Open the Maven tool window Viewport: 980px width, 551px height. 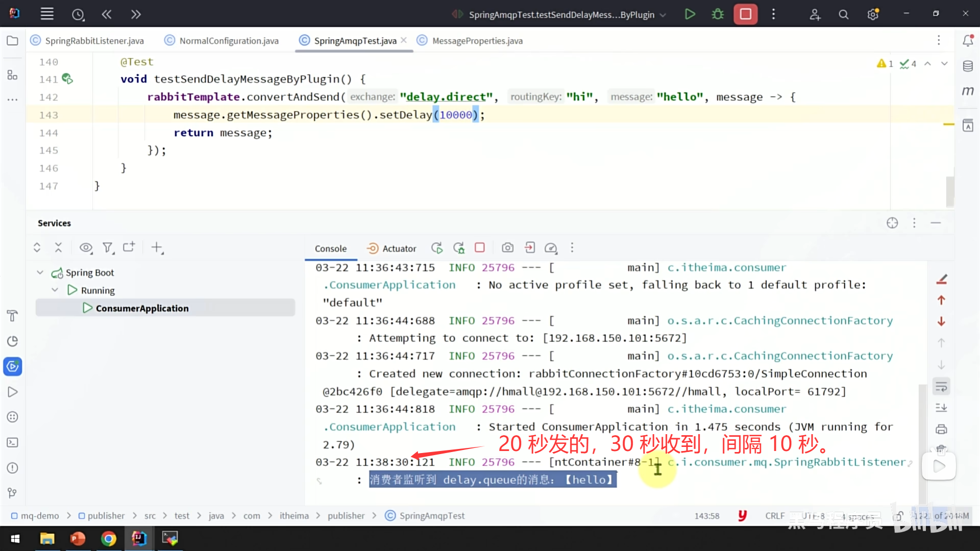(x=968, y=91)
